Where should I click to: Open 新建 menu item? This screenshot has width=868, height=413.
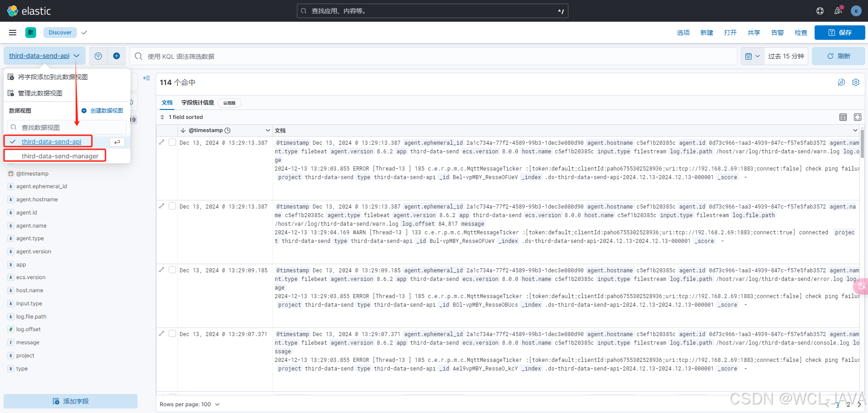click(x=707, y=33)
